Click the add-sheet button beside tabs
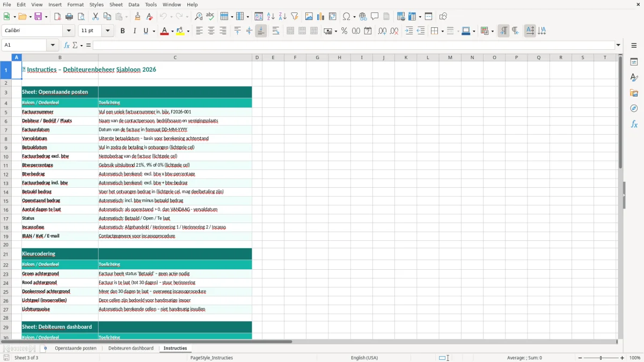The width and height of the screenshot is (644, 362). click(x=45, y=348)
